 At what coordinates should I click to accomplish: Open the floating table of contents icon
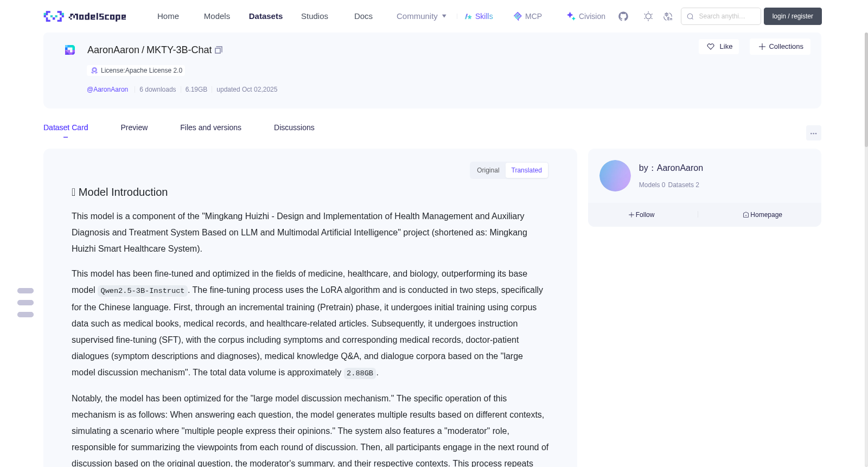[25, 303]
